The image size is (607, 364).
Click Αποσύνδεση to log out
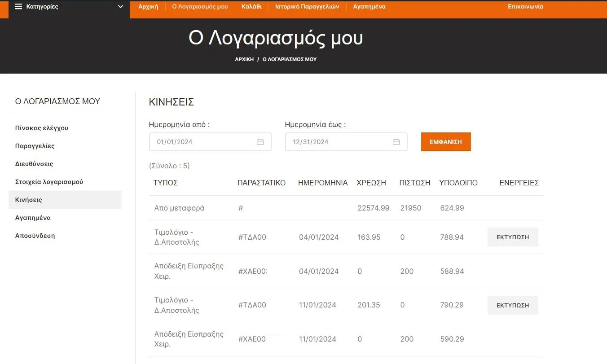(35, 236)
